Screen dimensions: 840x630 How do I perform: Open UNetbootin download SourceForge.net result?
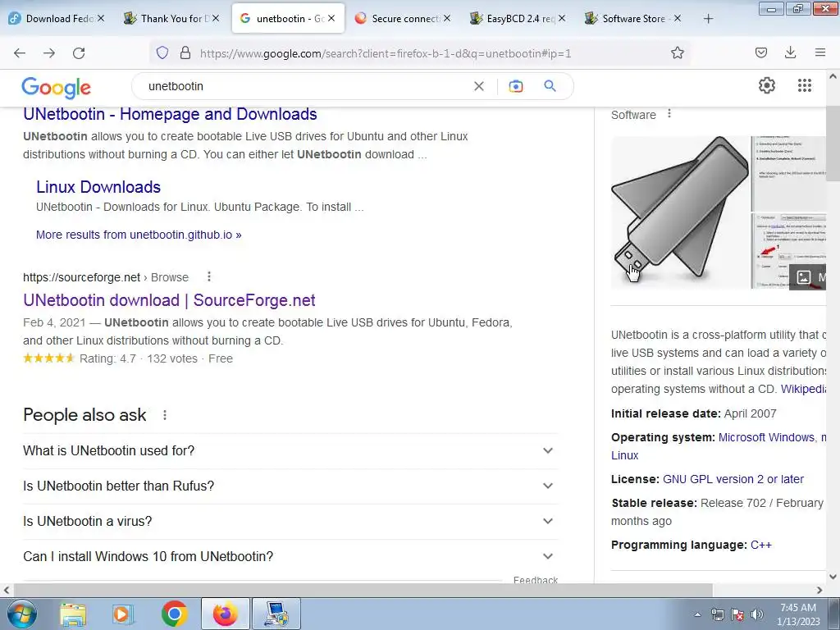click(169, 300)
